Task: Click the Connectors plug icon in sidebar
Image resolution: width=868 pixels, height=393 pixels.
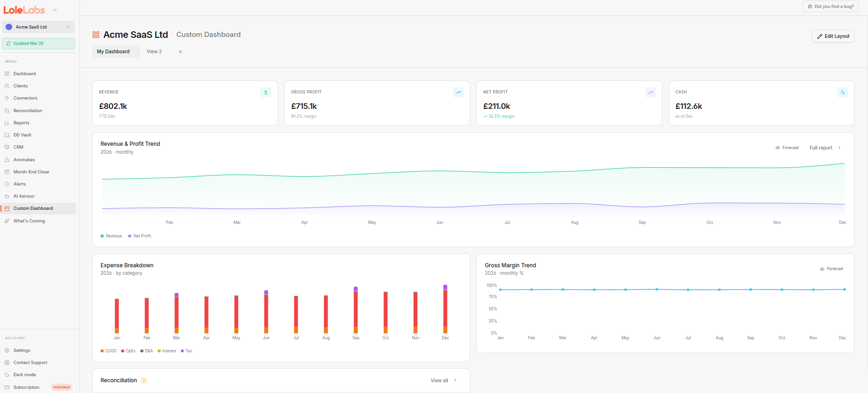Action: tap(7, 98)
